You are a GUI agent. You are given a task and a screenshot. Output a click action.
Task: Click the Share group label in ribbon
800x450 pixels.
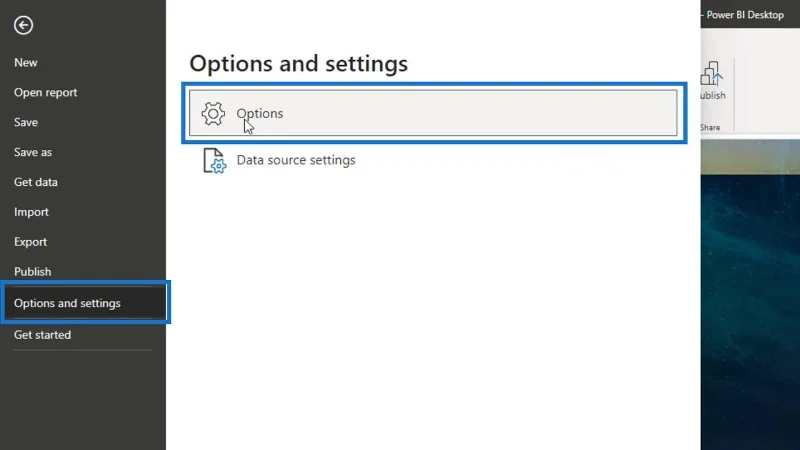point(710,128)
